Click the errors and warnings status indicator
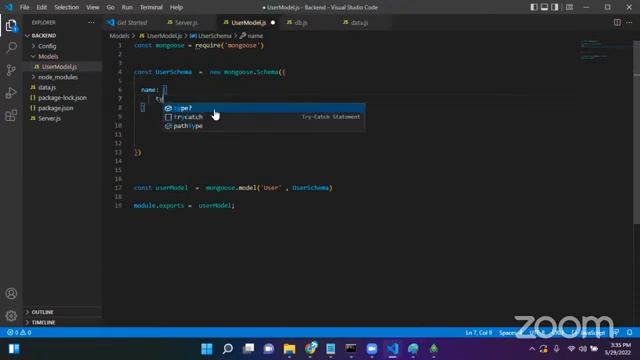The image size is (640, 360). (19, 333)
